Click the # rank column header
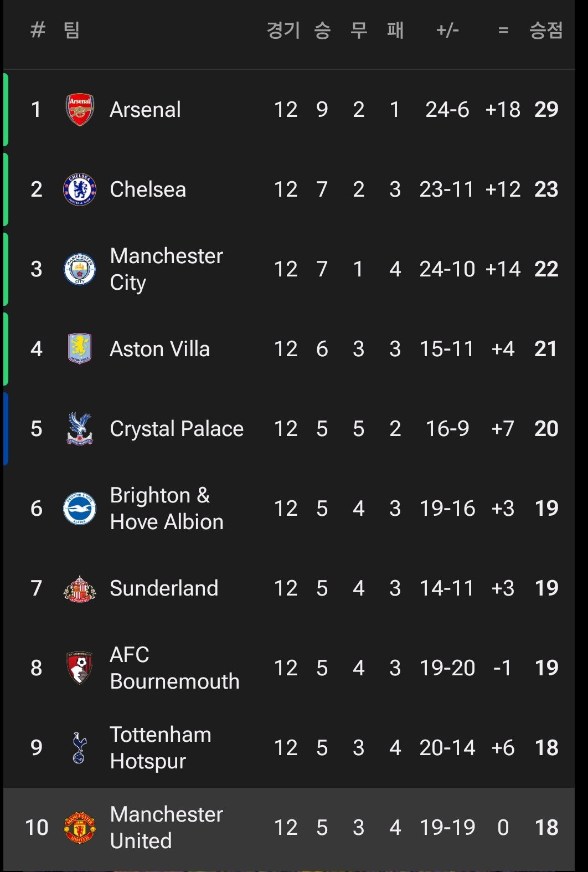 38,30
